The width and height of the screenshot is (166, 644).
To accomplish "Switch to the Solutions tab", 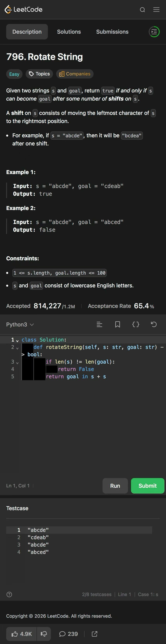I will pos(69,32).
